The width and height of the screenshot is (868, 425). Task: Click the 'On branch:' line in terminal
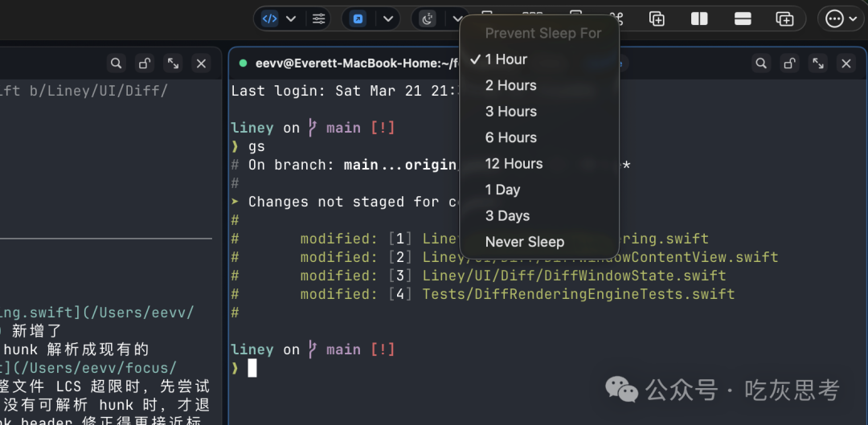291,165
